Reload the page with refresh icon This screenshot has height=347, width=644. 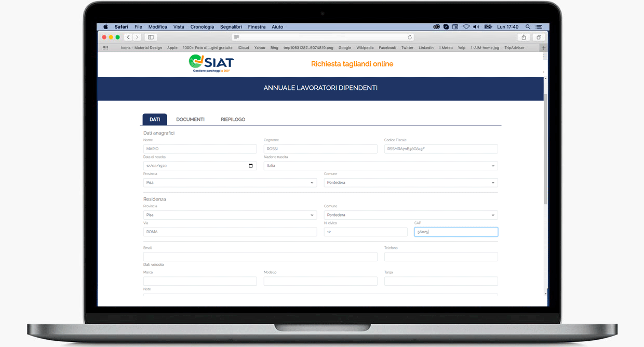410,37
